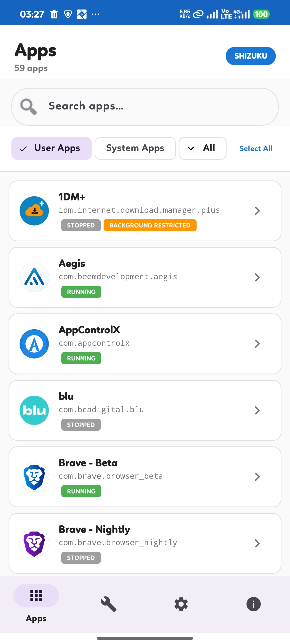The width and height of the screenshot is (290, 644).
Task: Expand details for the Aegis app
Action: (x=257, y=277)
